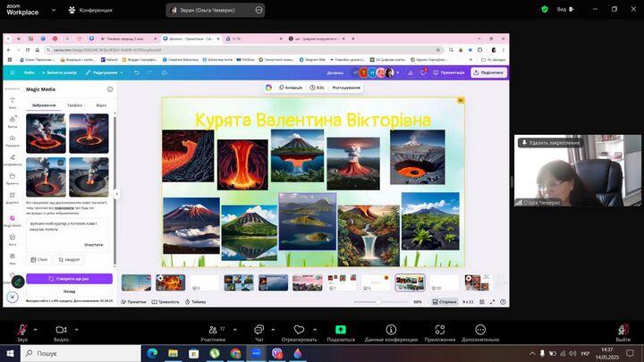Bookmark this page with the star icon
The image size is (644, 362).
click(x=438, y=50)
